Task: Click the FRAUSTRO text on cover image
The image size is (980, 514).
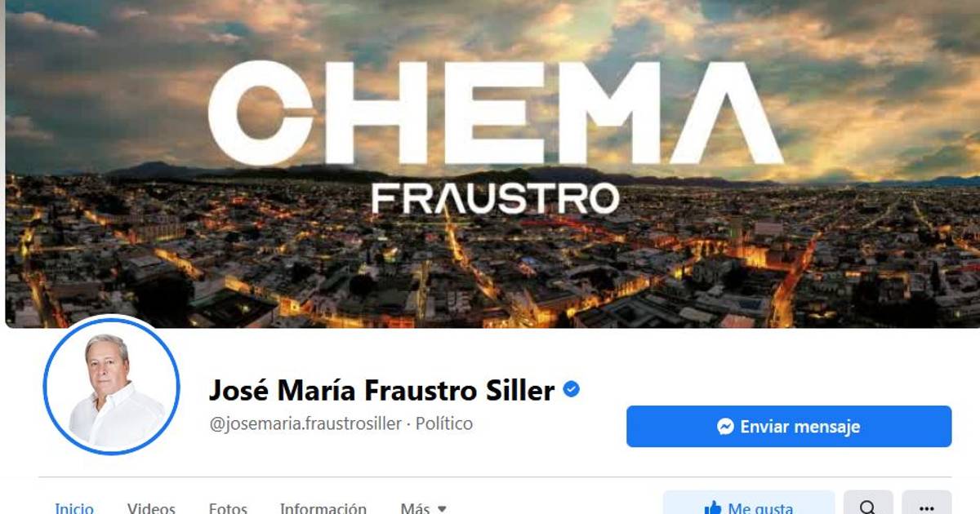Action: pos(495,198)
